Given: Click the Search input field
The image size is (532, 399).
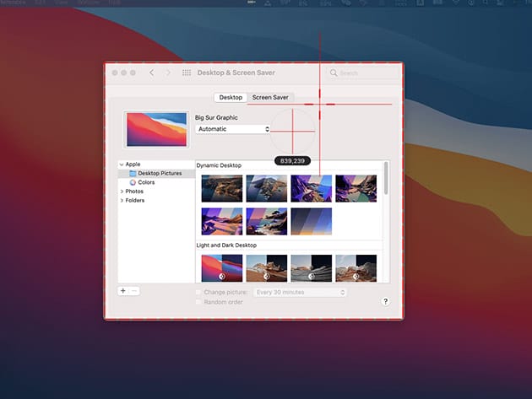Looking at the screenshot, I should click(x=361, y=73).
